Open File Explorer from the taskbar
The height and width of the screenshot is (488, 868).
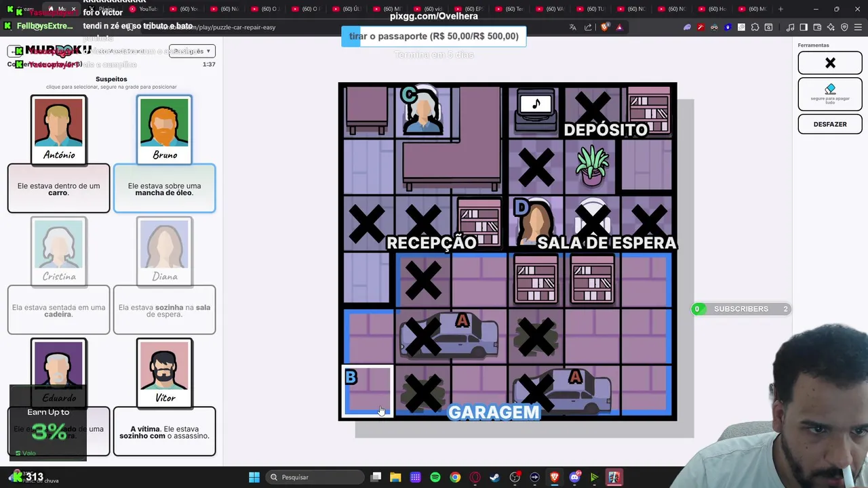[395, 477]
